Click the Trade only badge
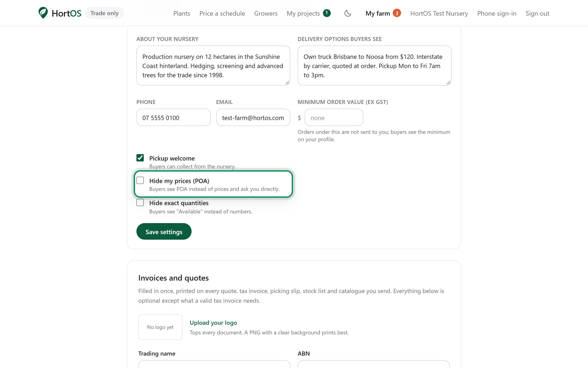 coord(105,13)
